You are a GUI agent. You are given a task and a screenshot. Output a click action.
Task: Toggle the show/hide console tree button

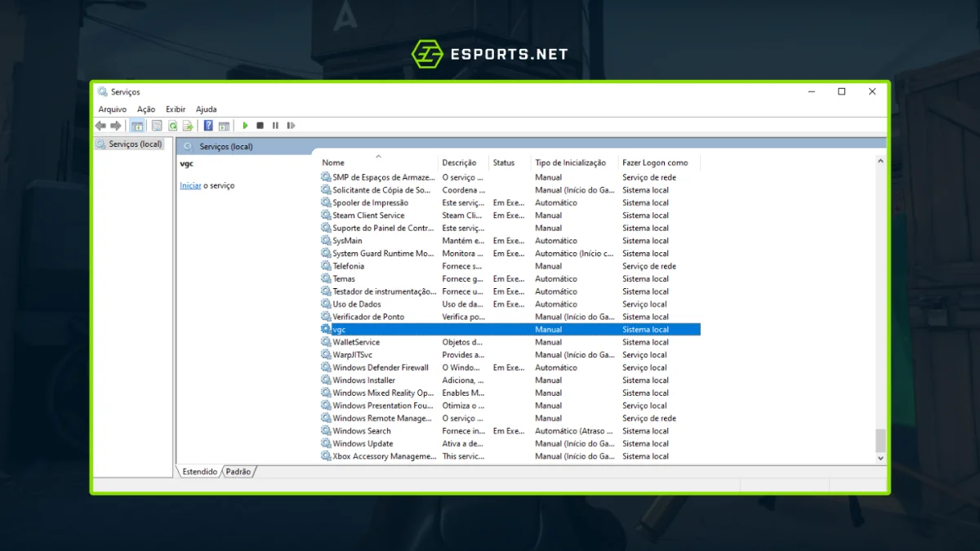tap(137, 126)
